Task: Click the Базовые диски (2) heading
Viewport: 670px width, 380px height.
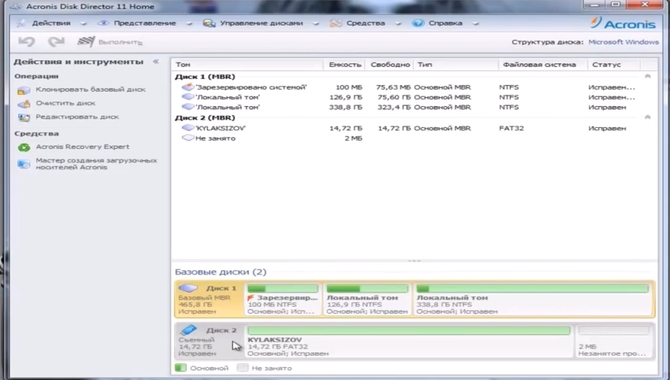Action: 220,272
